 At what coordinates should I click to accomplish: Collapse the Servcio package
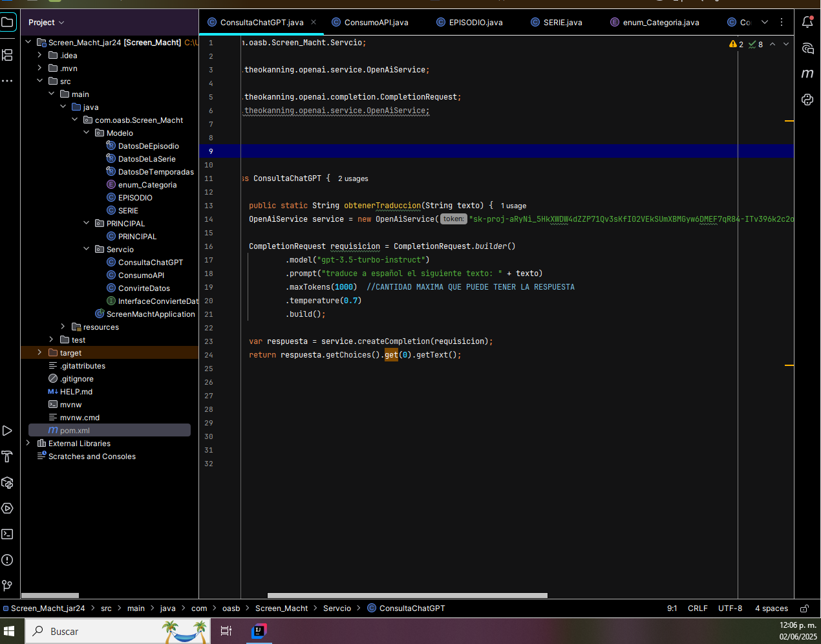click(x=87, y=249)
